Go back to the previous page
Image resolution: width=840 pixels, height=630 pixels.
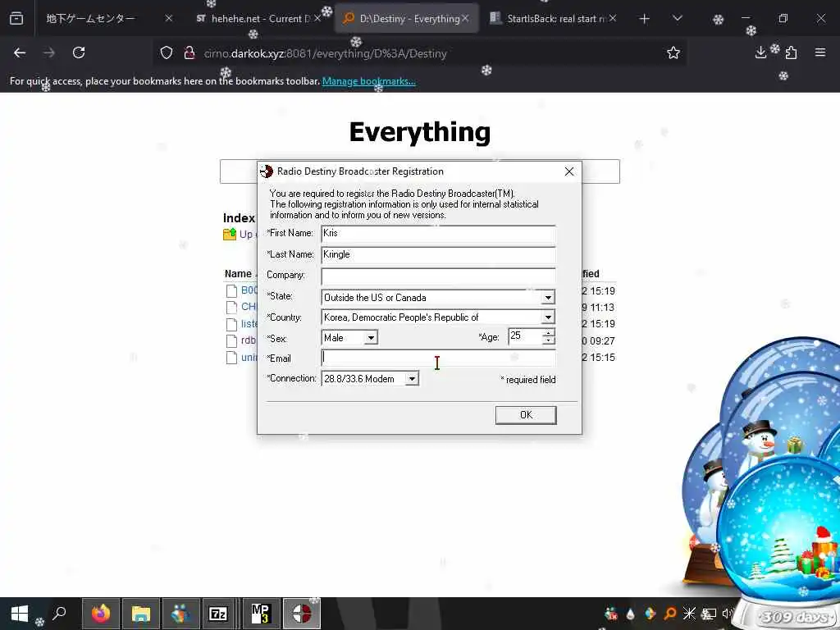(x=20, y=52)
